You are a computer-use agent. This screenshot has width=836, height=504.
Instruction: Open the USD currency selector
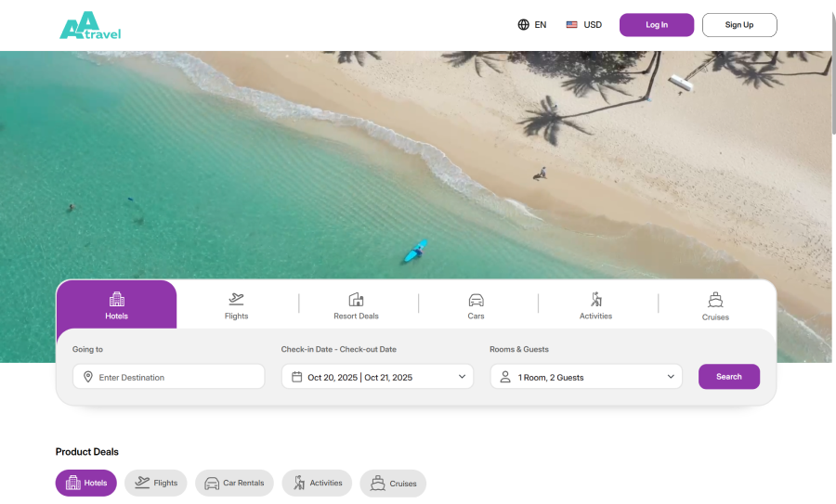tap(584, 24)
